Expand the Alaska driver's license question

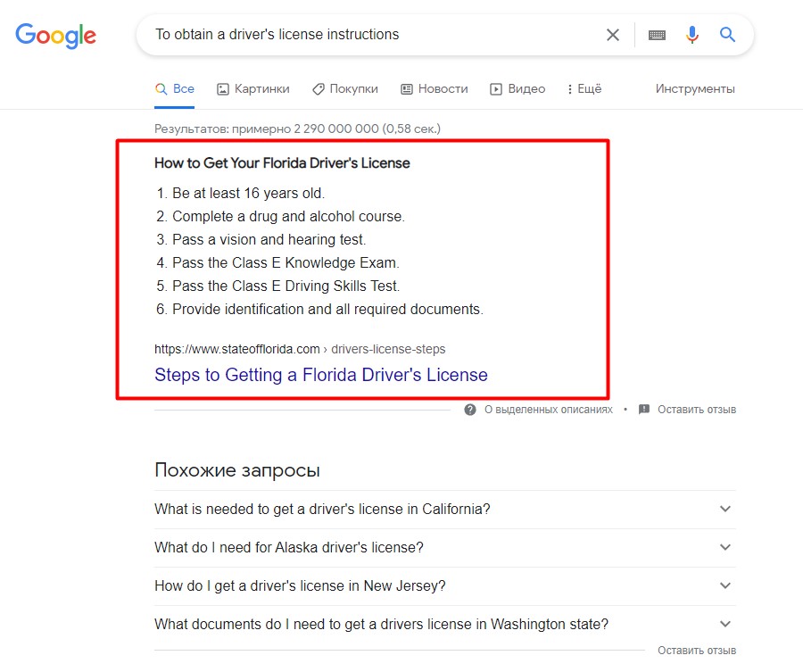(445, 548)
